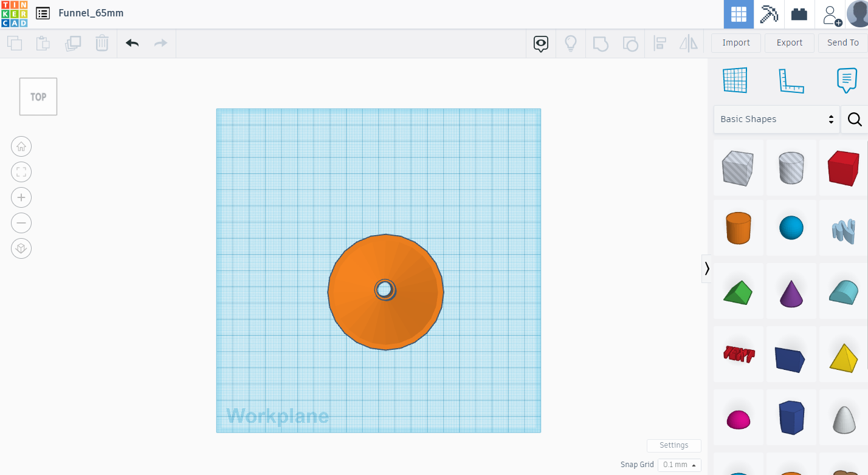Open the designs list menu icon

43,13
